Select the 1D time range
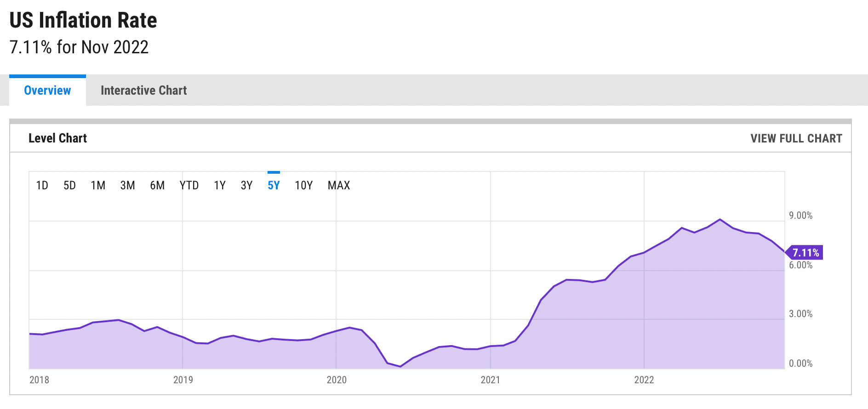This screenshot has height=409, width=868. point(42,185)
